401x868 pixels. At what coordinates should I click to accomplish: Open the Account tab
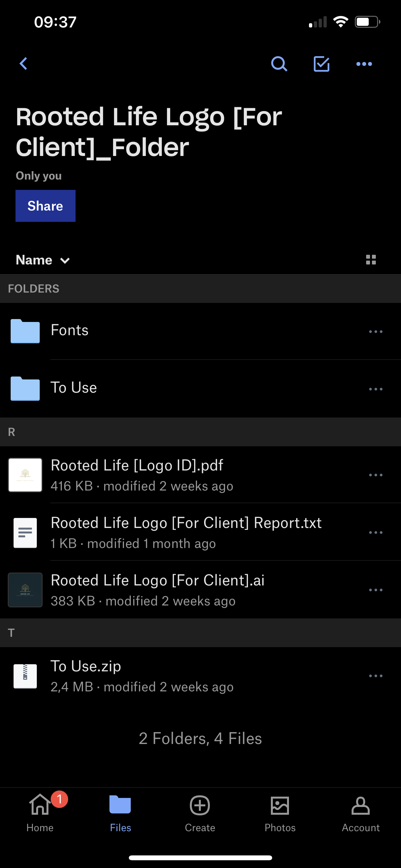tap(360, 813)
